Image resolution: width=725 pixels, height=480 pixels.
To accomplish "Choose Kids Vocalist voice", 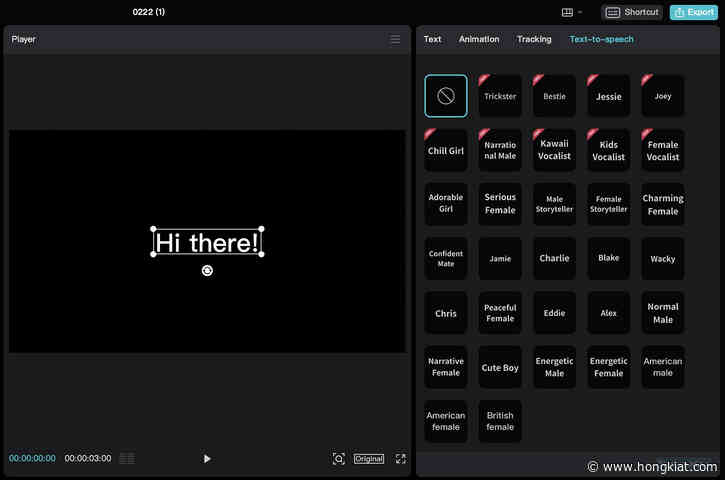I will (608, 150).
